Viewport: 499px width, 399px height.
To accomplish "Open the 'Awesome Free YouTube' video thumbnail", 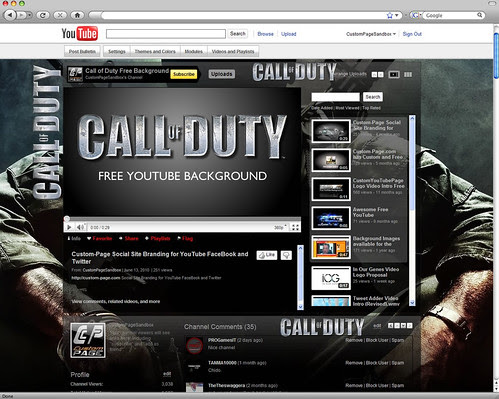I will pos(331,218).
